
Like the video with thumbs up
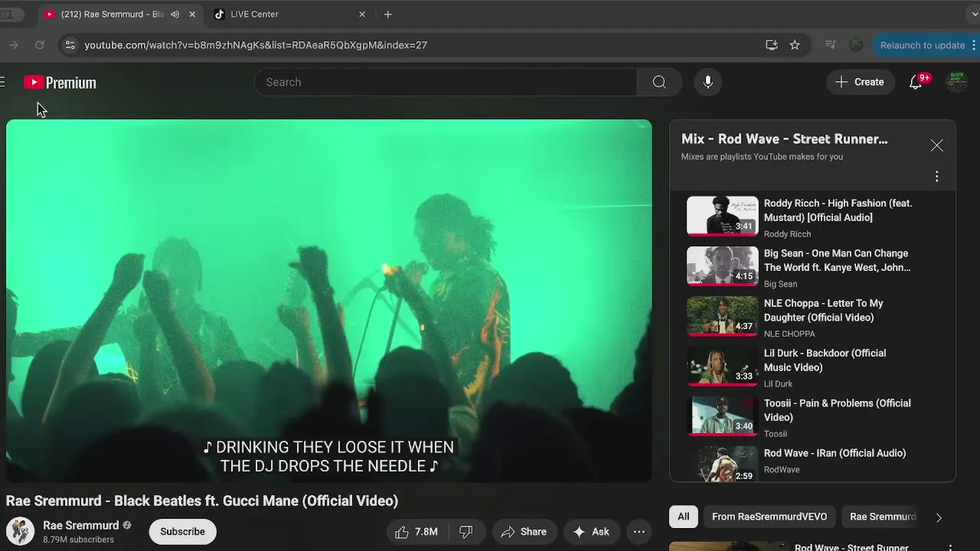click(416, 532)
